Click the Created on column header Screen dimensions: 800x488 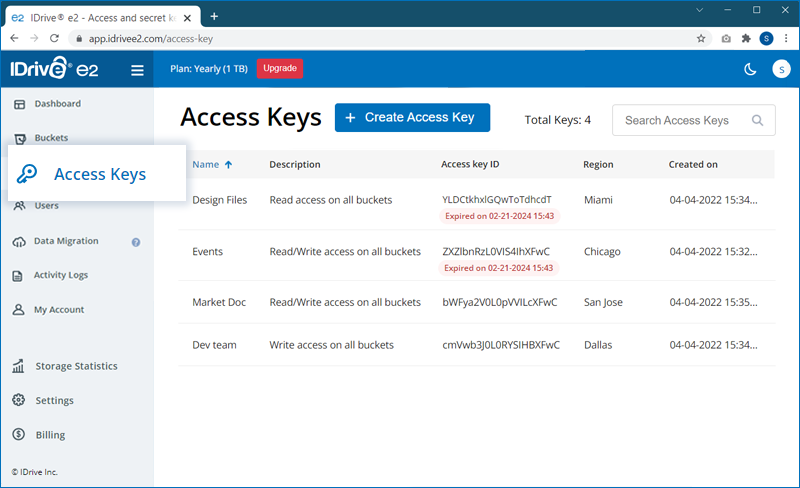click(x=693, y=164)
